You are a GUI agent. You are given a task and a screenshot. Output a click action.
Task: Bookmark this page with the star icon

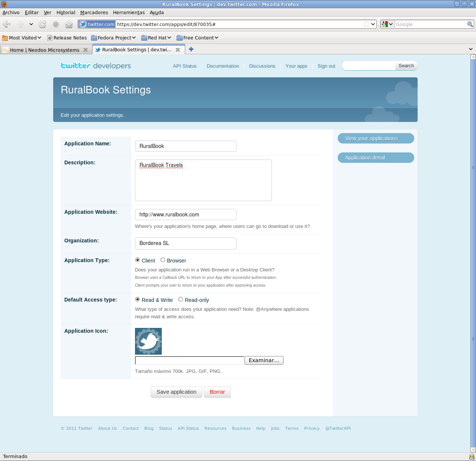[366, 24]
